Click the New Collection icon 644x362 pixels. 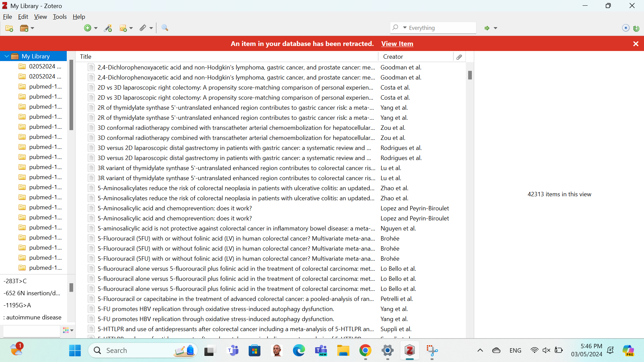pos(9,28)
